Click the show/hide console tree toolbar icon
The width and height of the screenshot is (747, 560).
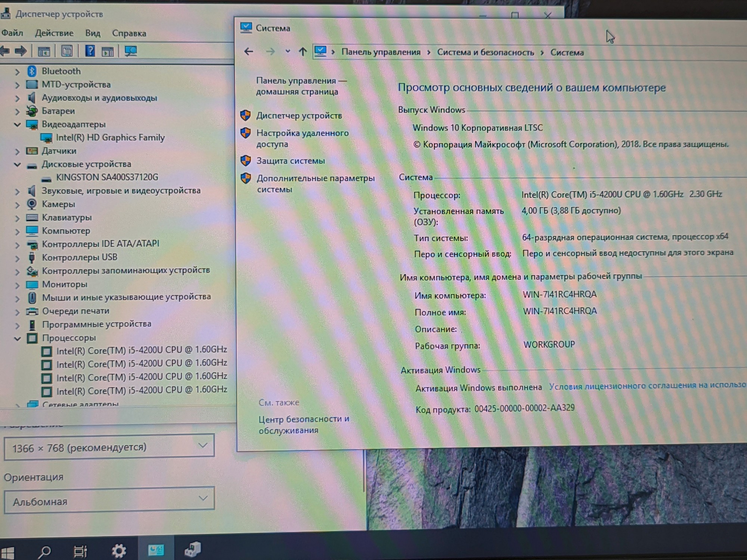coord(44,51)
